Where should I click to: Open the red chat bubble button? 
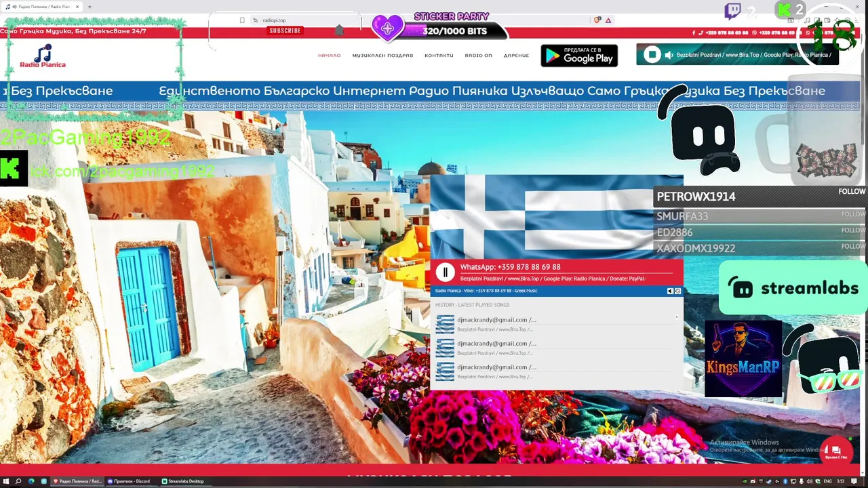(835, 451)
